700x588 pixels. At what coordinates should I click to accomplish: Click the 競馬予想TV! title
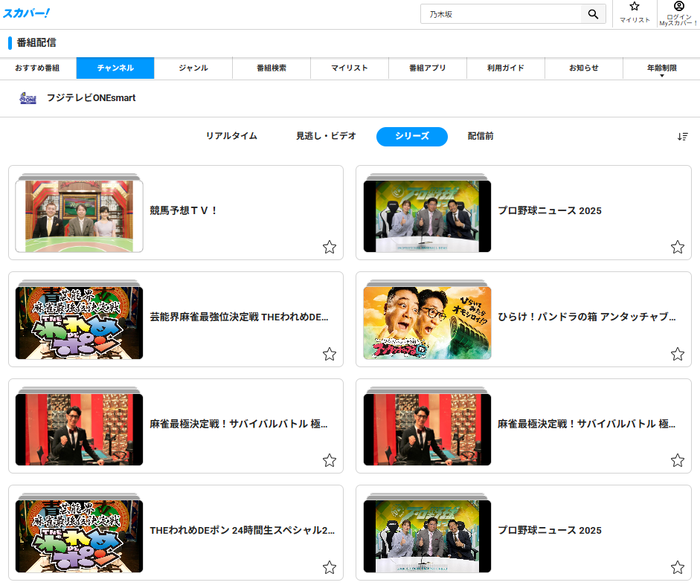tap(184, 210)
